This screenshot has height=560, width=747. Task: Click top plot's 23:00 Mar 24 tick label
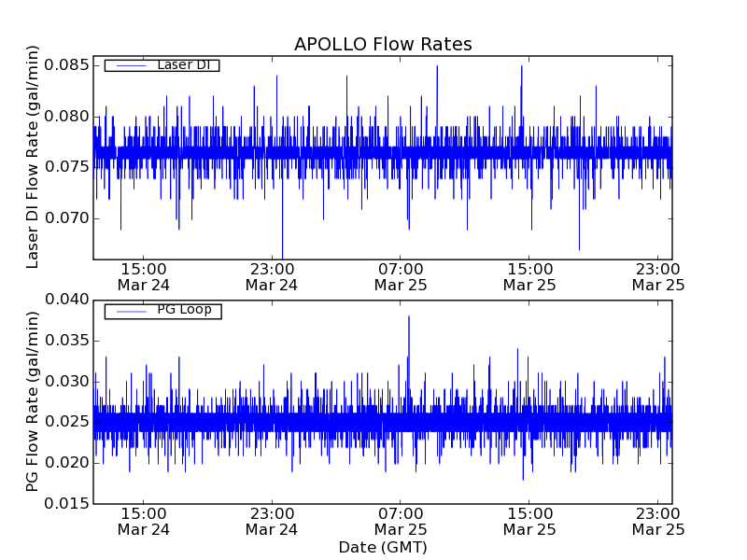pyautogui.click(x=272, y=277)
